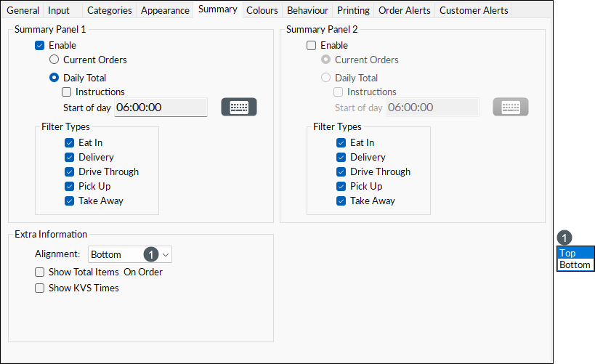The height and width of the screenshot is (364, 595).
Task: Uncheck Drive Through filter in Panel 2
Action: click(x=341, y=172)
